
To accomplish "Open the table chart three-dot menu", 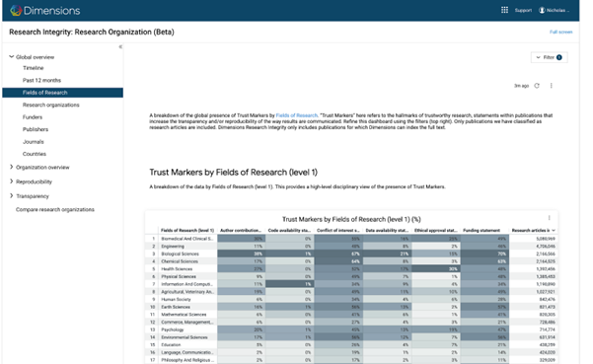I will pyautogui.click(x=550, y=218).
